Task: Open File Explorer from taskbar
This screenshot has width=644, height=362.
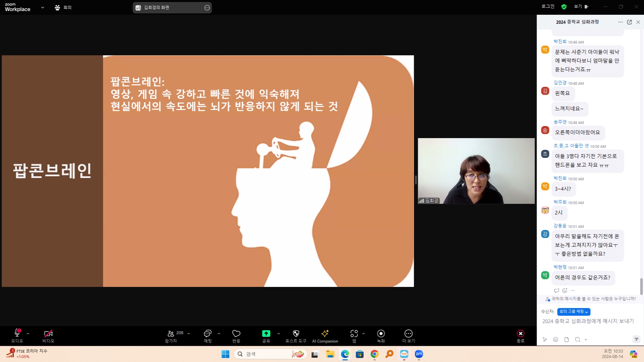Action: point(330,354)
